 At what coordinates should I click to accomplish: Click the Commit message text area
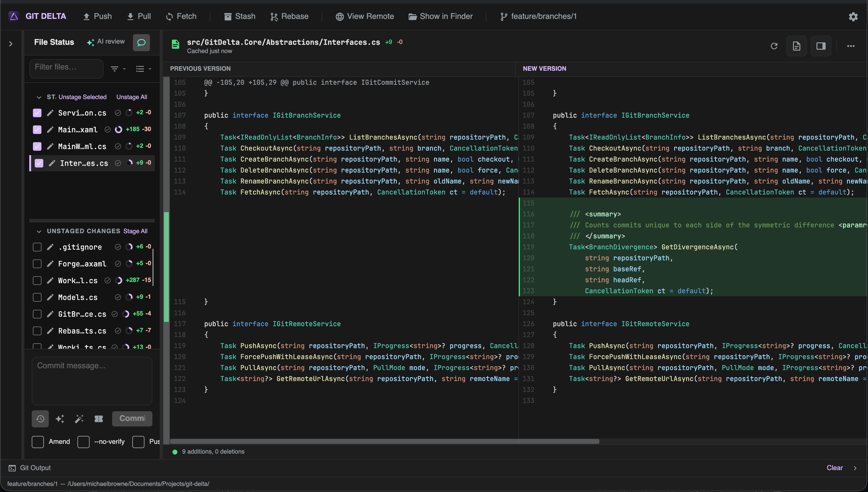tap(92, 381)
